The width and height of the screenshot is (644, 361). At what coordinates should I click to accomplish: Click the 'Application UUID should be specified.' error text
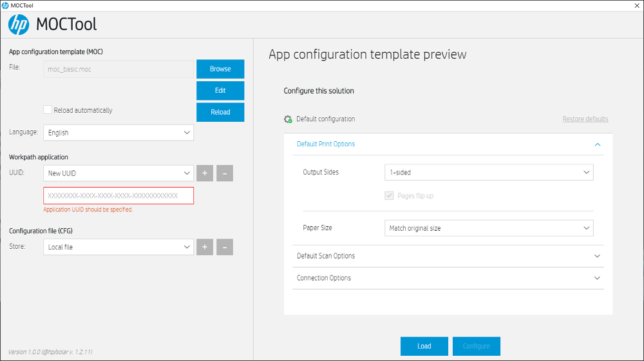pyautogui.click(x=88, y=210)
